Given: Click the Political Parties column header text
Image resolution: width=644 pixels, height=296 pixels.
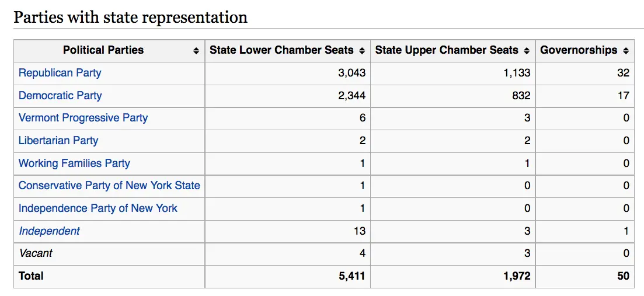Looking at the screenshot, I should point(103,50).
